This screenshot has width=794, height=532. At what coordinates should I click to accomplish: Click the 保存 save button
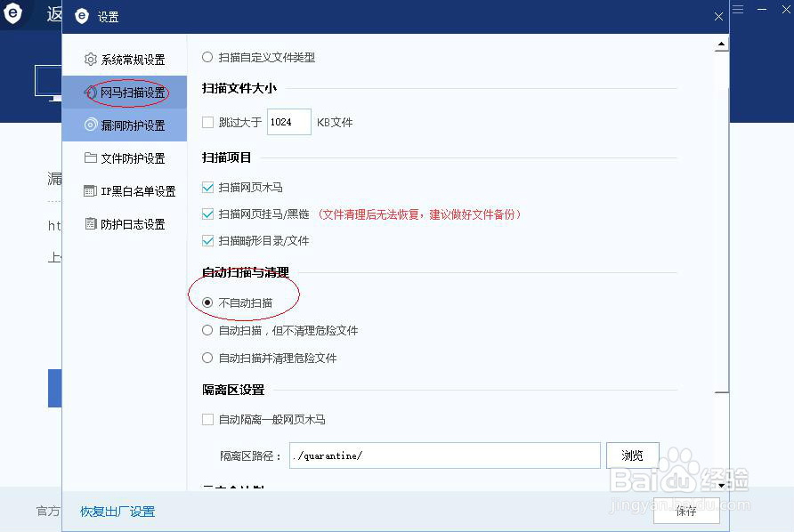coord(686,511)
